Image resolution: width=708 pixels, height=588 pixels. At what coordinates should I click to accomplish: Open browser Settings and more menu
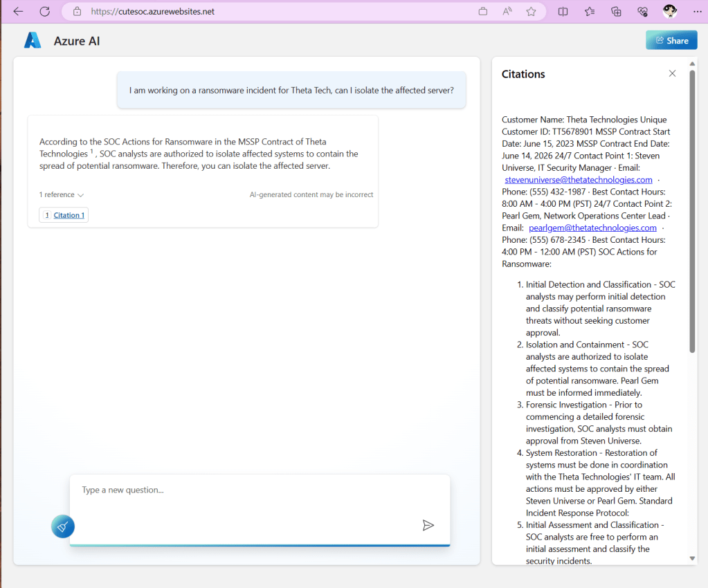[697, 11]
